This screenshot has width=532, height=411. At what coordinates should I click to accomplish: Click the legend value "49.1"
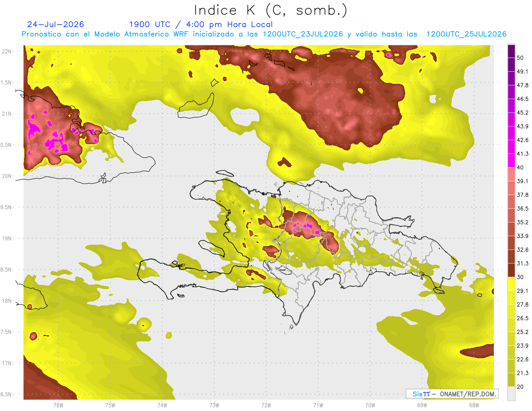[x=523, y=72]
